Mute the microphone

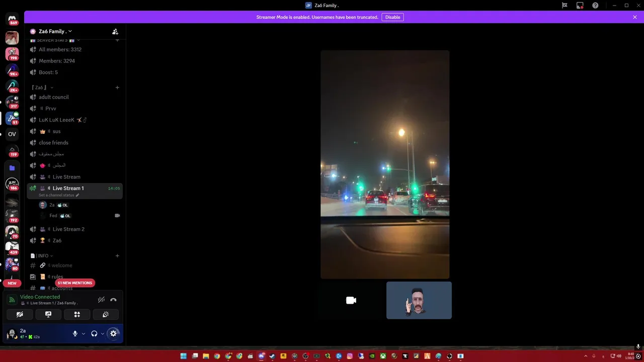pyautogui.click(x=75, y=333)
